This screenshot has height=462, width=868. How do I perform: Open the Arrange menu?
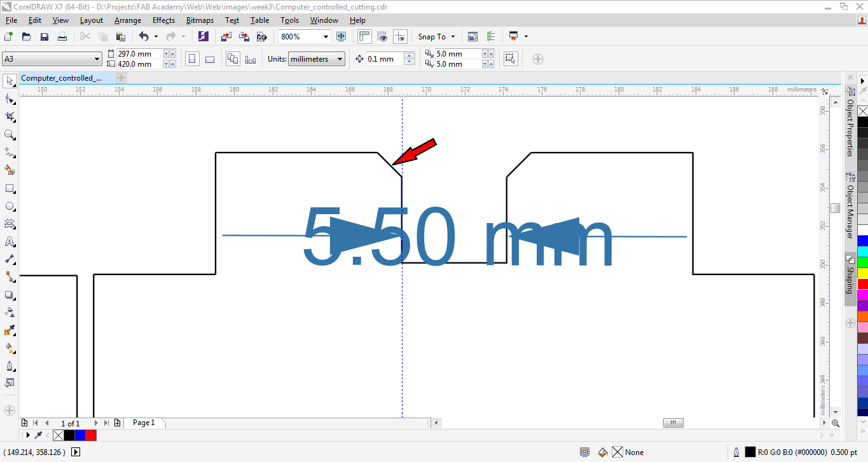(x=128, y=20)
